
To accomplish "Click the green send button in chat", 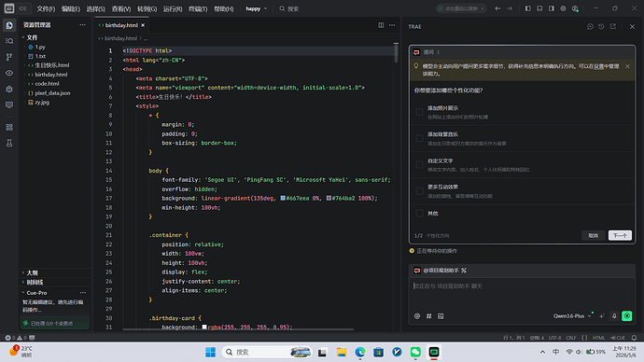I will pyautogui.click(x=627, y=315).
